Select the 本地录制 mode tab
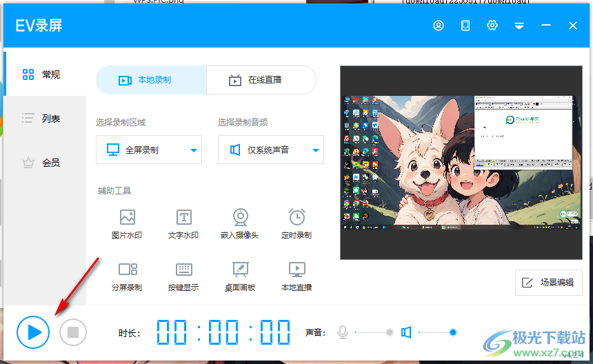This screenshot has width=593, height=364. point(151,80)
